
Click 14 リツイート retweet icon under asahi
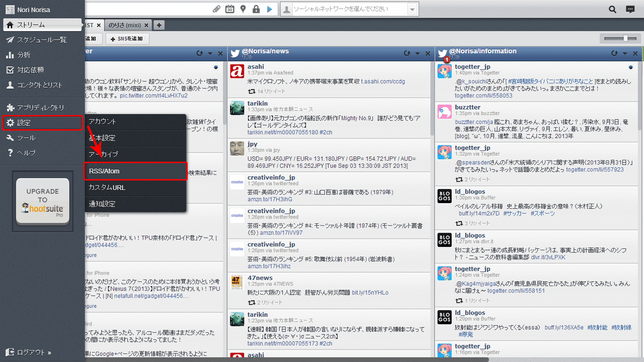pyautogui.click(x=252, y=92)
